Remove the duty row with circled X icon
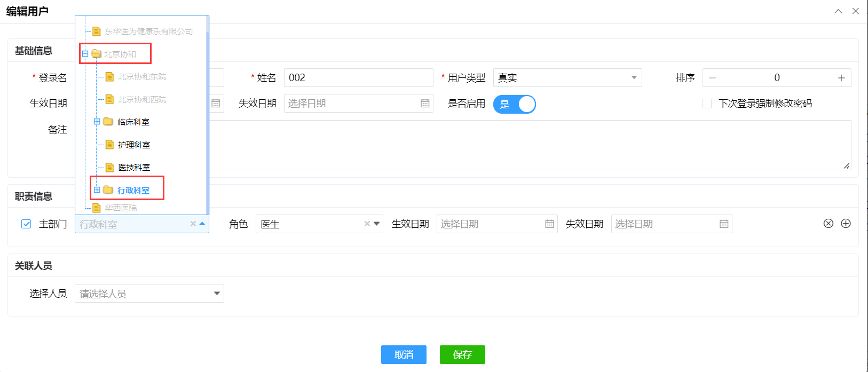Screen dimensions: 868x372 tap(828, 224)
